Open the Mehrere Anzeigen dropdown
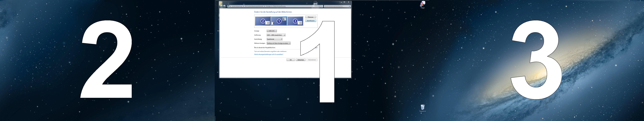Image resolution: width=644 pixels, height=121 pixels. [278, 43]
